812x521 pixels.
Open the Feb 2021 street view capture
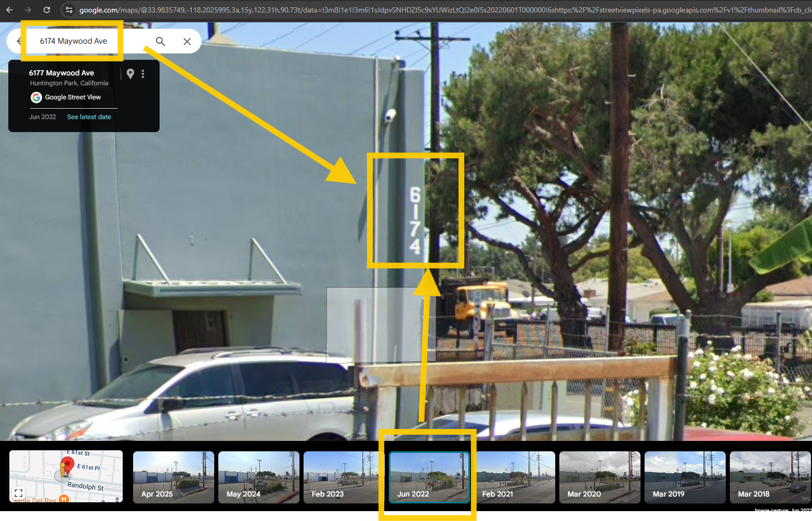coord(516,477)
